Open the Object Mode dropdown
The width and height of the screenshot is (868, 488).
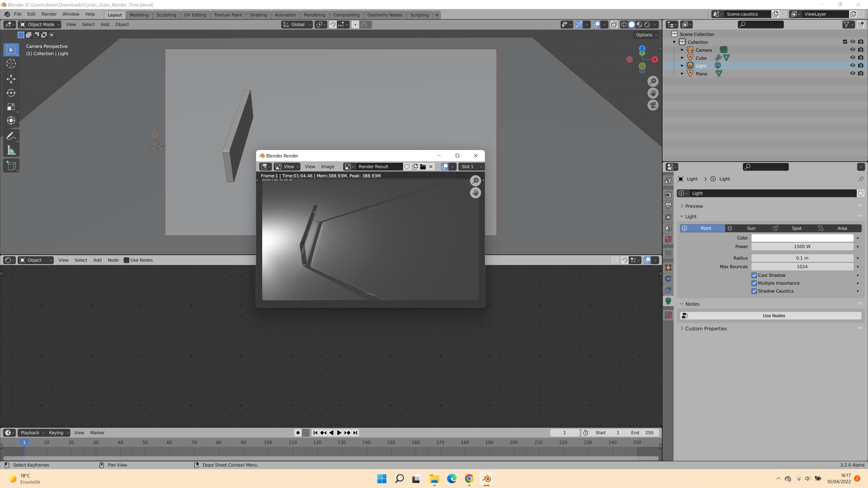pyautogui.click(x=40, y=24)
